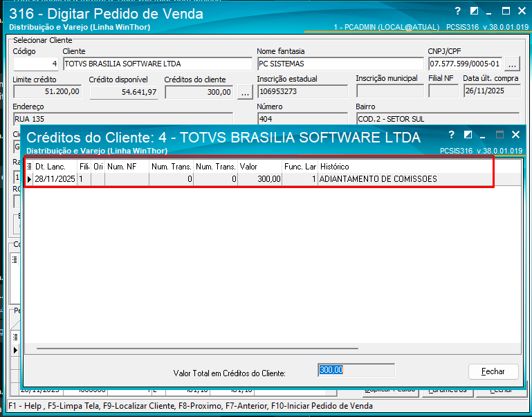
Task: Click the Inscrição estadual field
Action: 302,91
